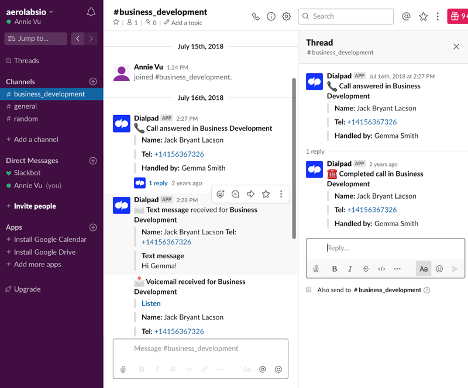This screenshot has height=388, width=468.
Task: Click the Message #business_development input
Action: coord(201,349)
